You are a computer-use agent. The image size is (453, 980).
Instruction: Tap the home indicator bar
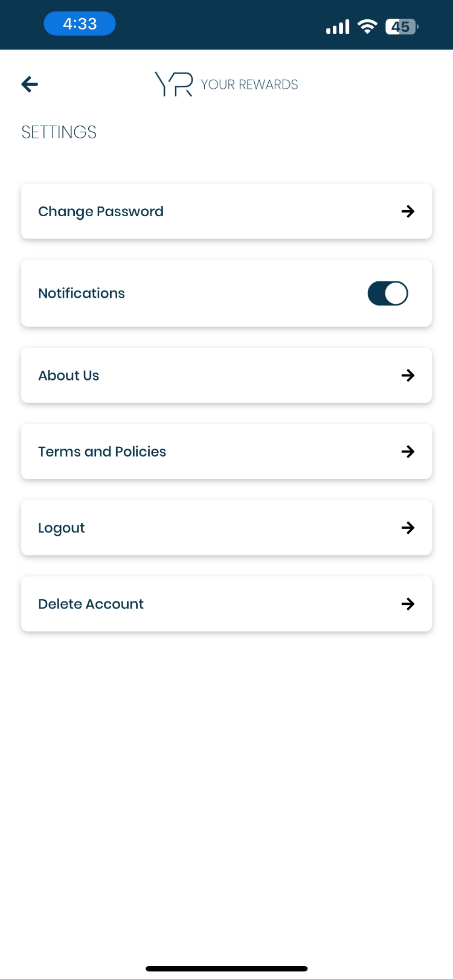(226, 969)
